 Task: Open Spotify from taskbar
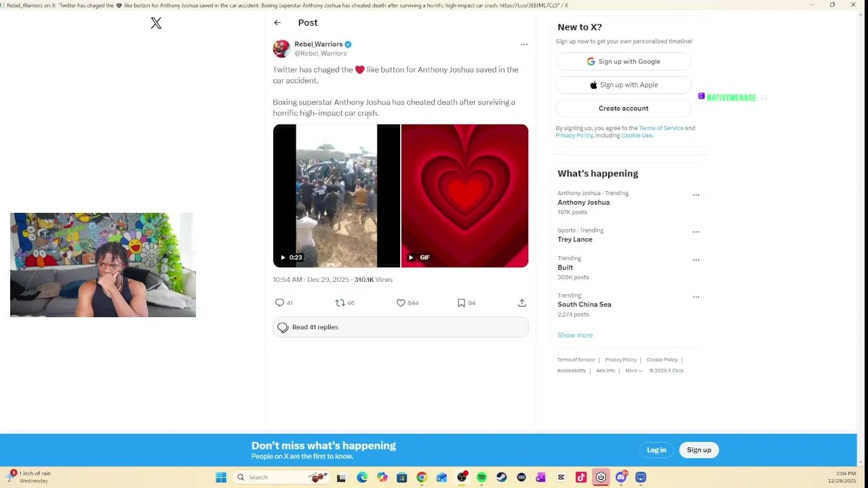pyautogui.click(x=481, y=477)
